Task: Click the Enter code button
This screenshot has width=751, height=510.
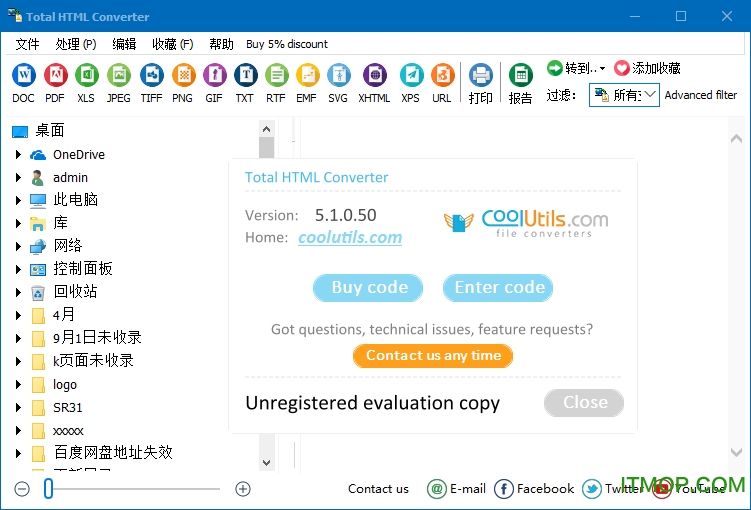Action: [x=498, y=288]
